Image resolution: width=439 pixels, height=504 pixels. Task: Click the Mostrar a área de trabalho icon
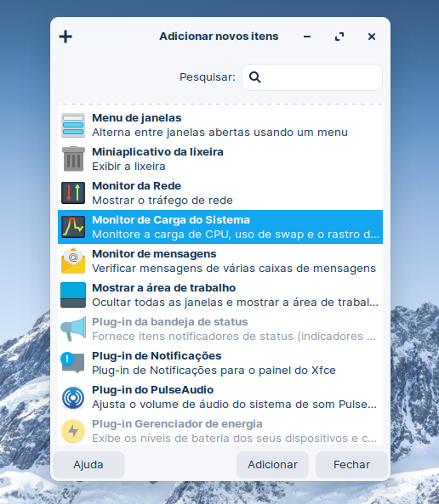click(x=73, y=295)
